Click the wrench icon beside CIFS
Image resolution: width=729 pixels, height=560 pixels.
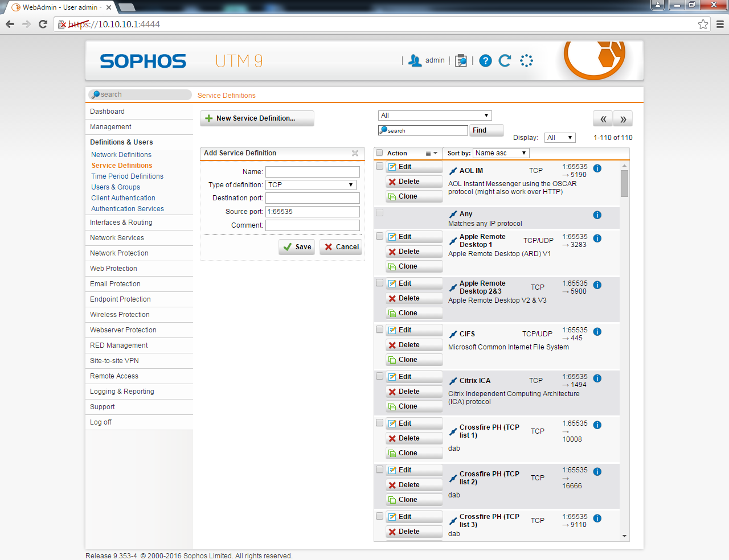(453, 334)
